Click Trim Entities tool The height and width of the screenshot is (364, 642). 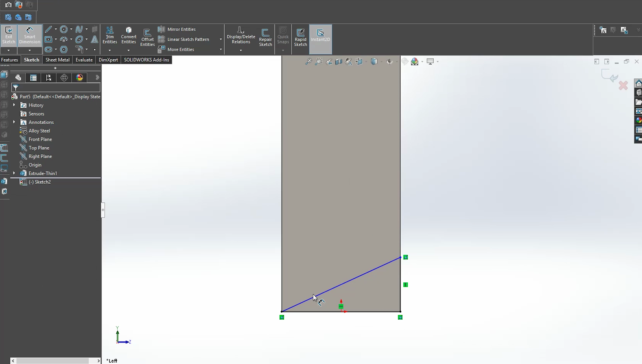point(110,35)
